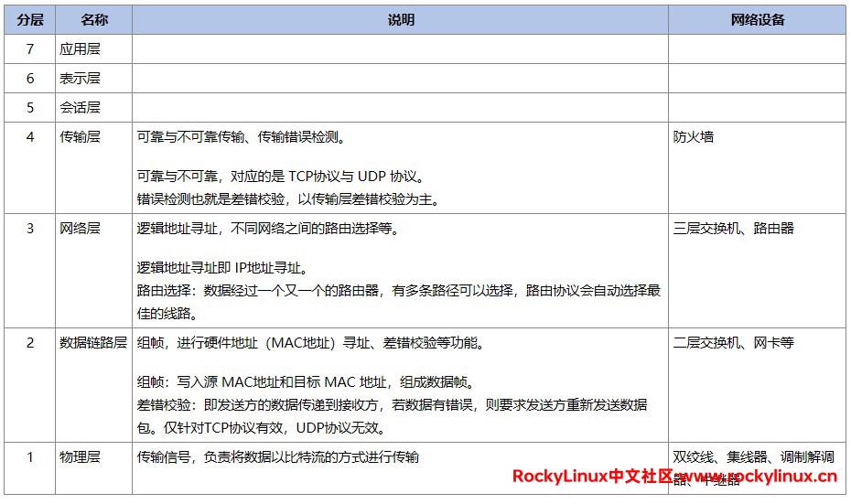Select the 网络设备 column header
The image size is (851, 504).
tap(757, 19)
